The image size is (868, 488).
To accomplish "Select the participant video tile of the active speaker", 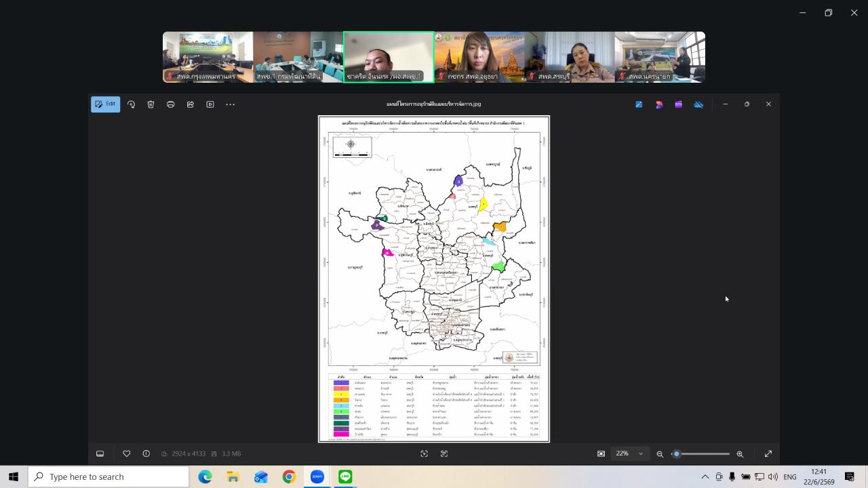I will click(x=389, y=57).
